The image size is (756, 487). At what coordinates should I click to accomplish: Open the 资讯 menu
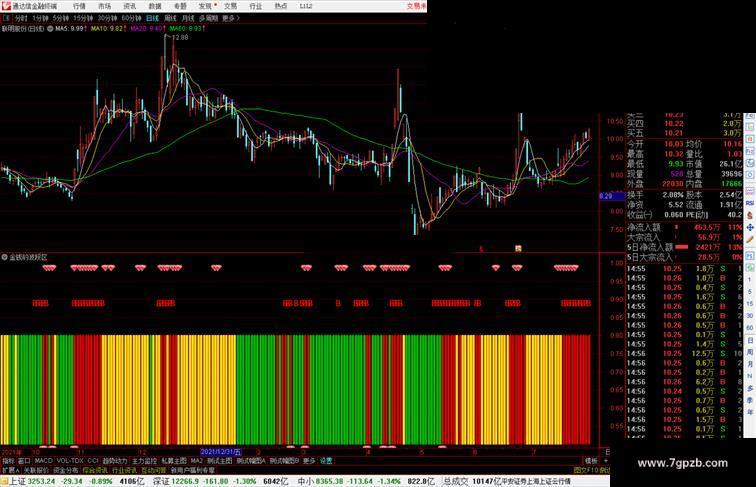129,6
